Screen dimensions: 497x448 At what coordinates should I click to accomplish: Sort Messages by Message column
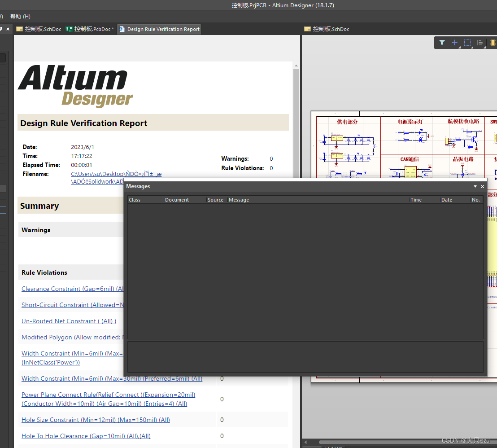pos(318,200)
